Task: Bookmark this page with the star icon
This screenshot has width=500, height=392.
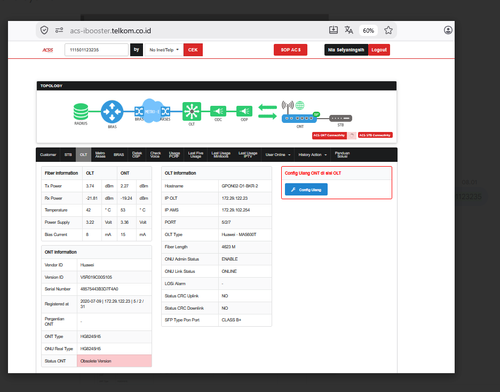Action: pyautogui.click(x=388, y=30)
